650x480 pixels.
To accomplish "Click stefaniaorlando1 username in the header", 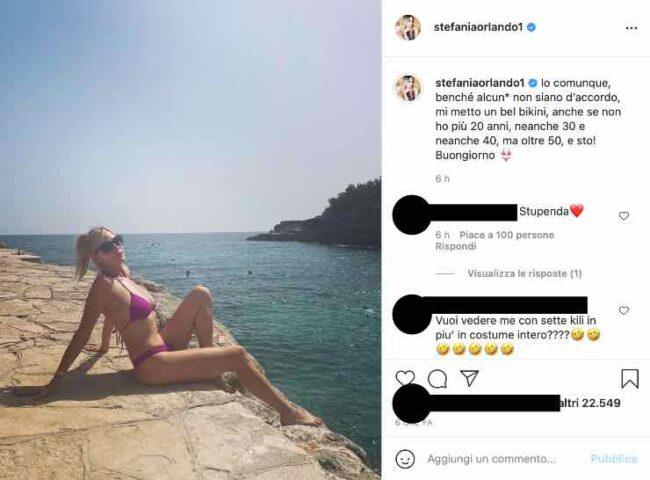I will point(478,27).
